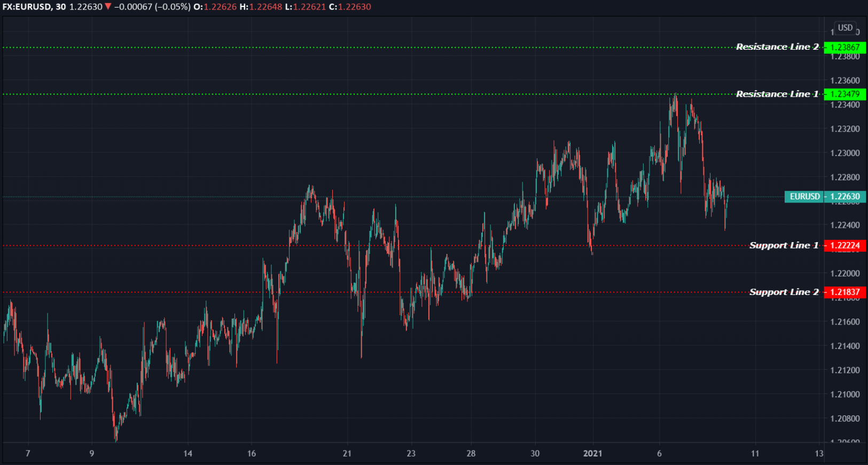868x465 pixels.
Task: Select the −0.00067 (−0.05%) change value
Action: pos(152,7)
